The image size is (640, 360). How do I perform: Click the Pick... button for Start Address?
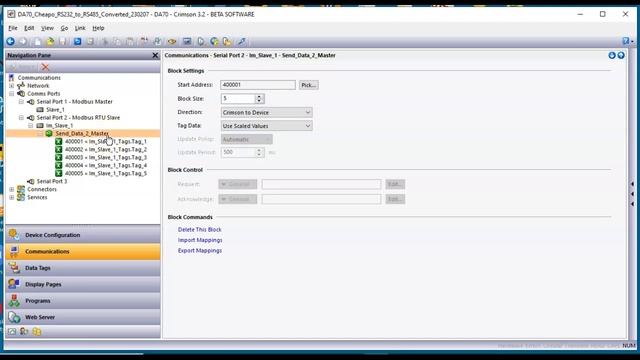point(309,85)
